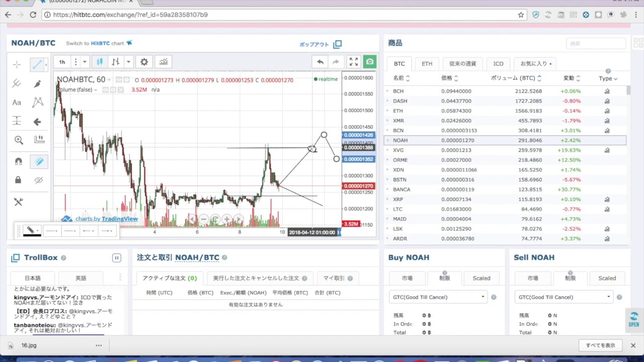Remove the Volume indicator

tap(121, 90)
